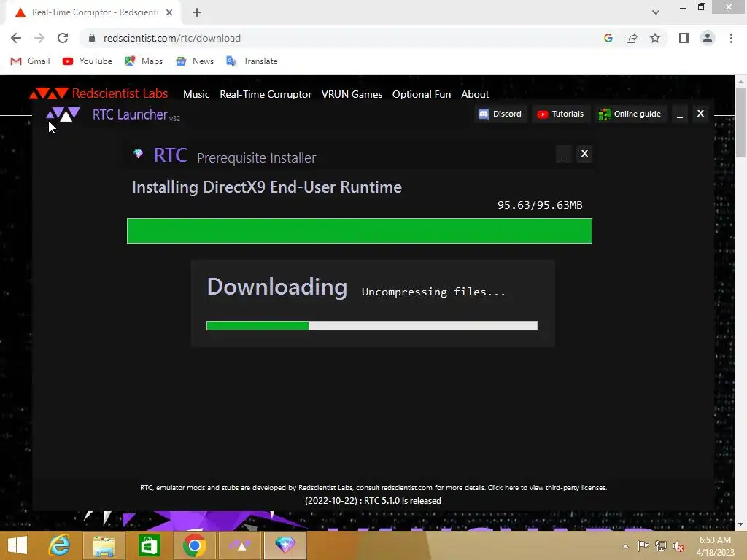Image resolution: width=747 pixels, height=560 pixels.
Task: Open Translate bookmark
Action: tap(252, 61)
